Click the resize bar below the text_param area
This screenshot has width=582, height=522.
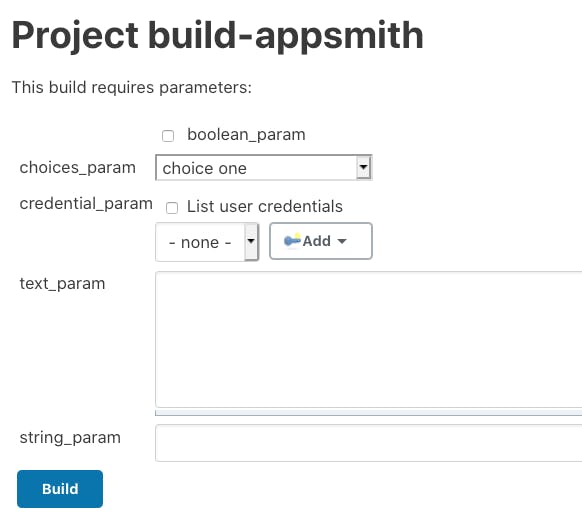click(369, 413)
